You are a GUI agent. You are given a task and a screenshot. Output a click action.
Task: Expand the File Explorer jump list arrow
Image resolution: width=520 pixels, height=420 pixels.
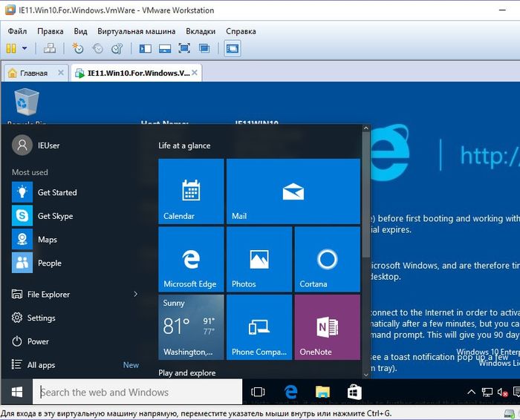pos(135,295)
